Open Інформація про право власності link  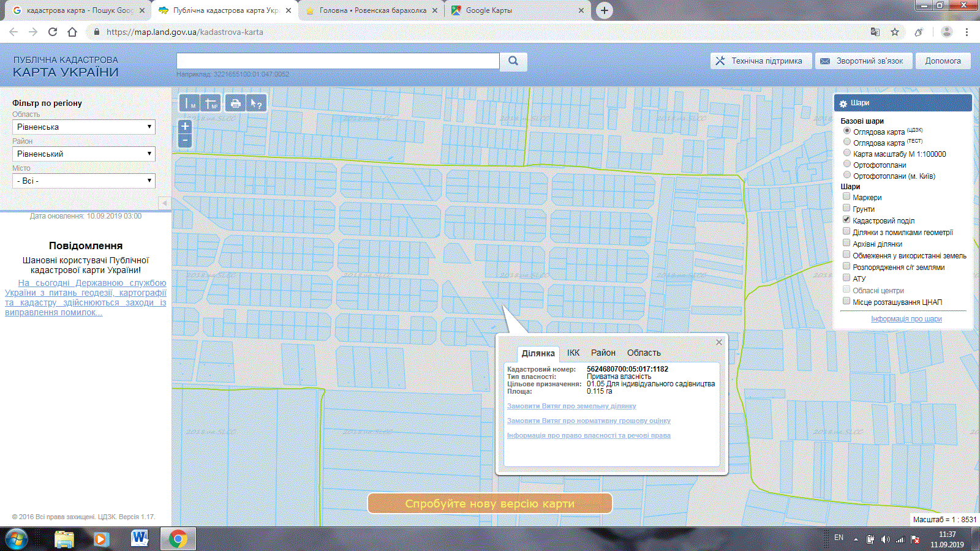(589, 435)
